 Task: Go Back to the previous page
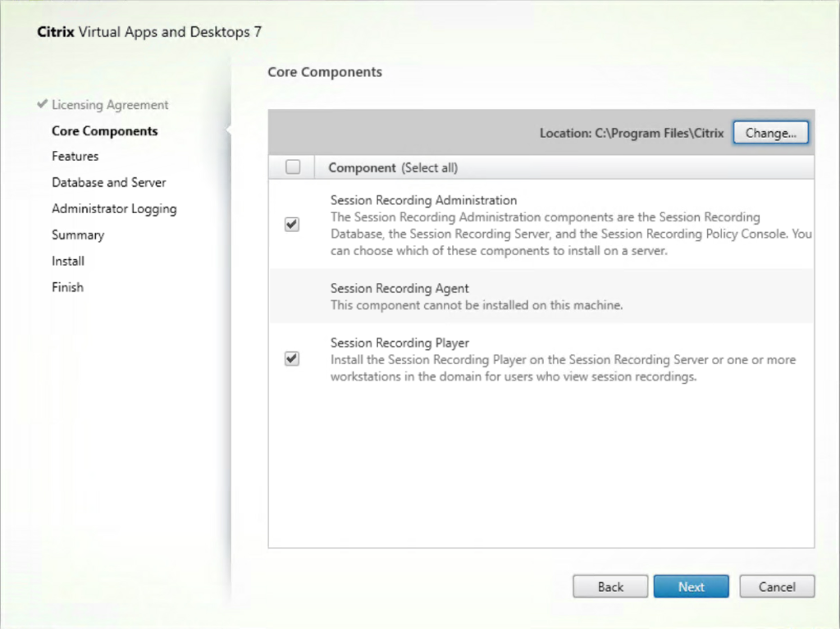610,586
